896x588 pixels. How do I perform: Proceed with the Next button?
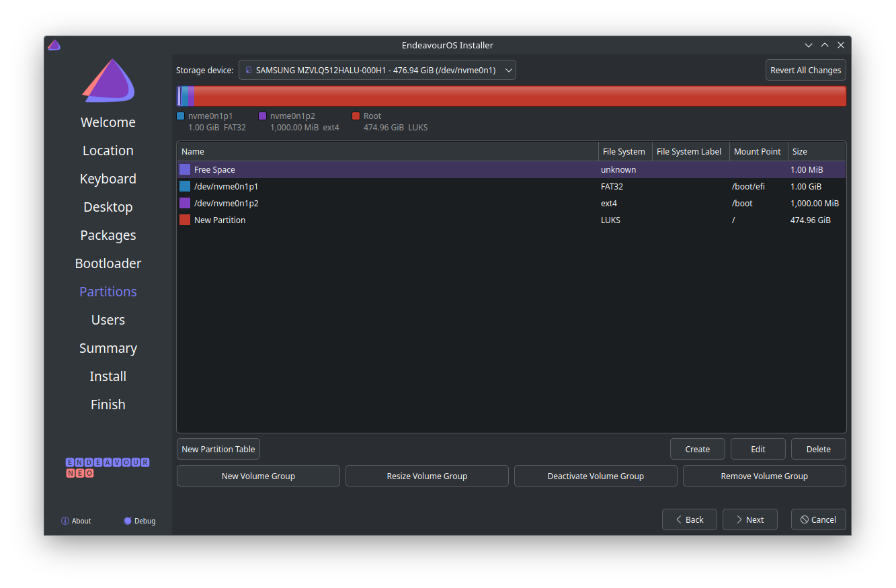point(749,519)
